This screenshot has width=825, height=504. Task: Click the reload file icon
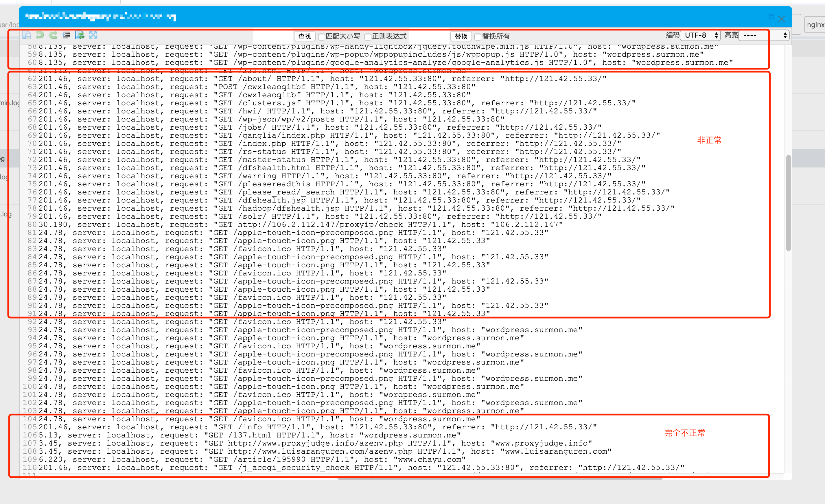click(80, 35)
